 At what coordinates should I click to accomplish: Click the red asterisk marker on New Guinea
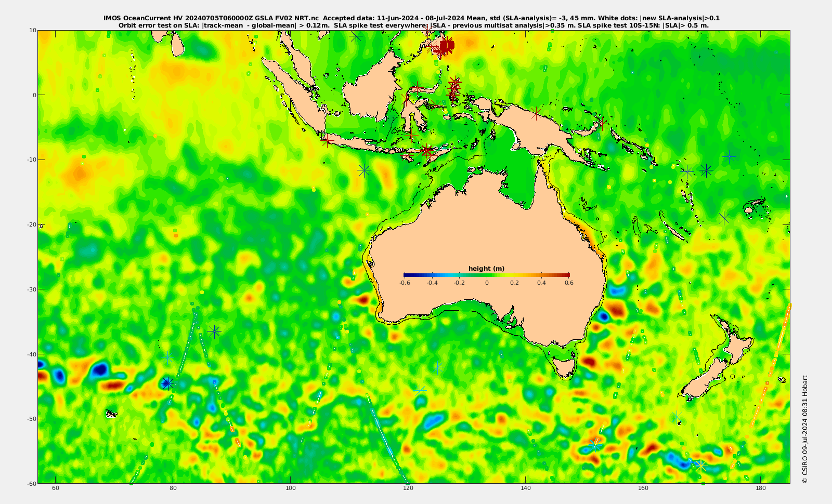(x=537, y=113)
